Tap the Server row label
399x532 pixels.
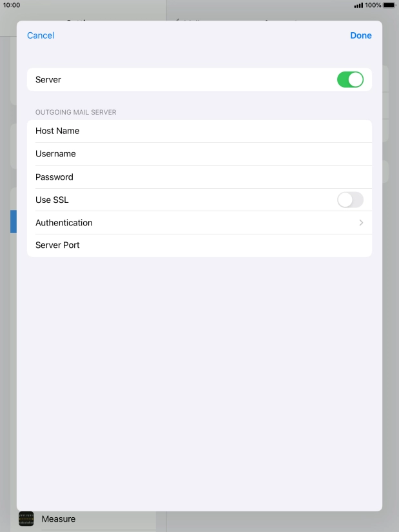point(48,79)
